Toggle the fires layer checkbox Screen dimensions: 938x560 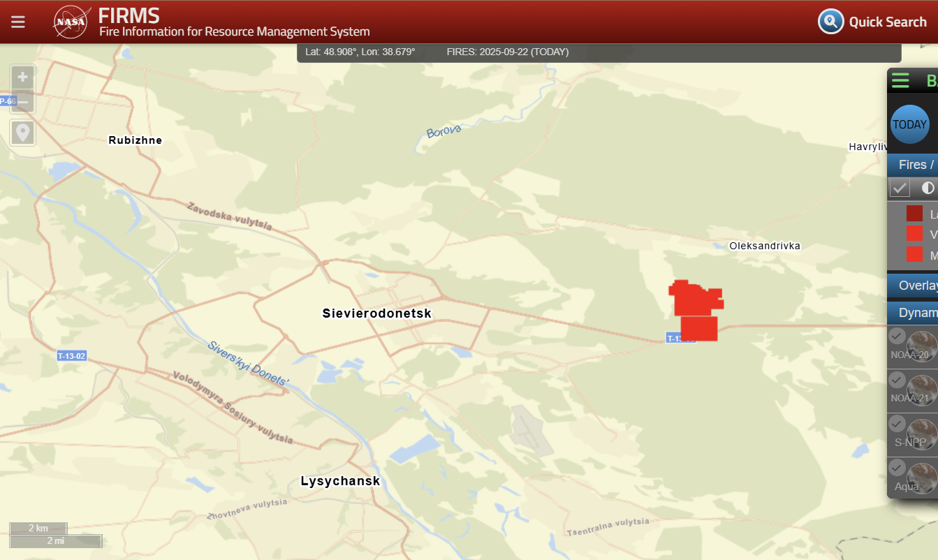[x=900, y=188]
